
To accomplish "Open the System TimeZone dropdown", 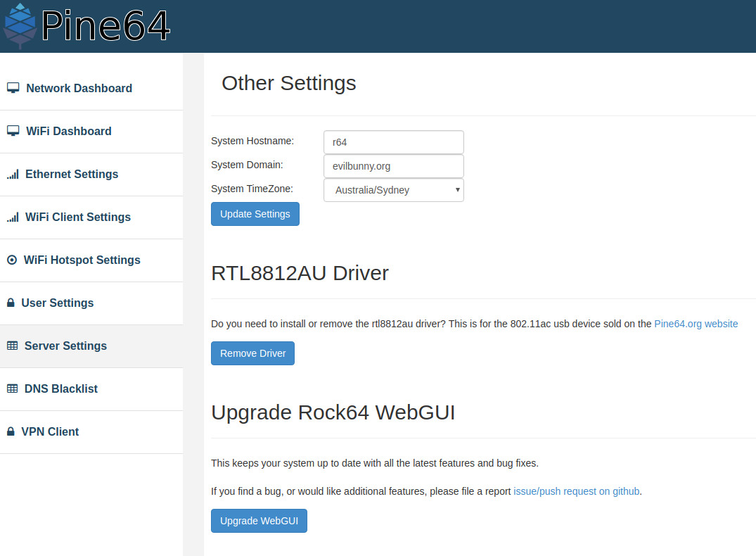I will [x=393, y=190].
